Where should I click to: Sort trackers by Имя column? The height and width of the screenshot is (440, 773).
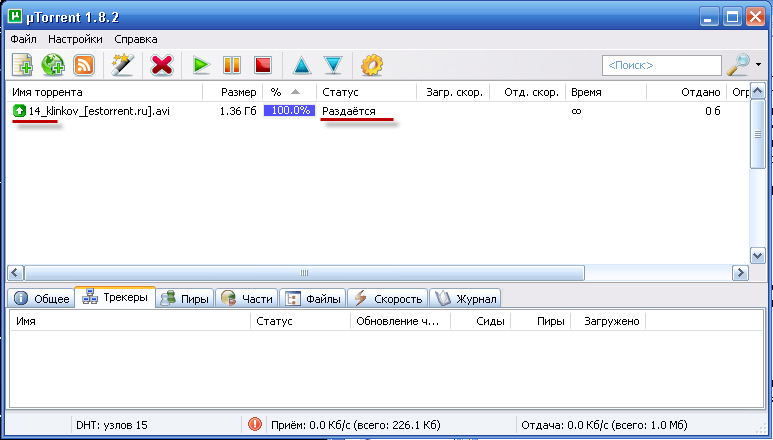tap(130, 321)
